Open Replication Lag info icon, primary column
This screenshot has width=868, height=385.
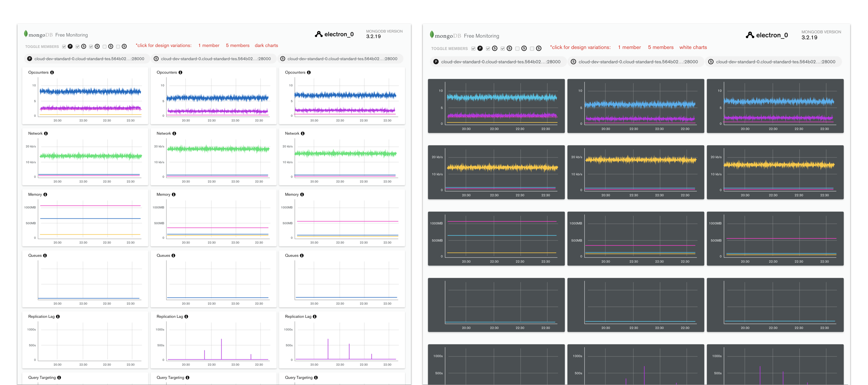click(x=58, y=317)
